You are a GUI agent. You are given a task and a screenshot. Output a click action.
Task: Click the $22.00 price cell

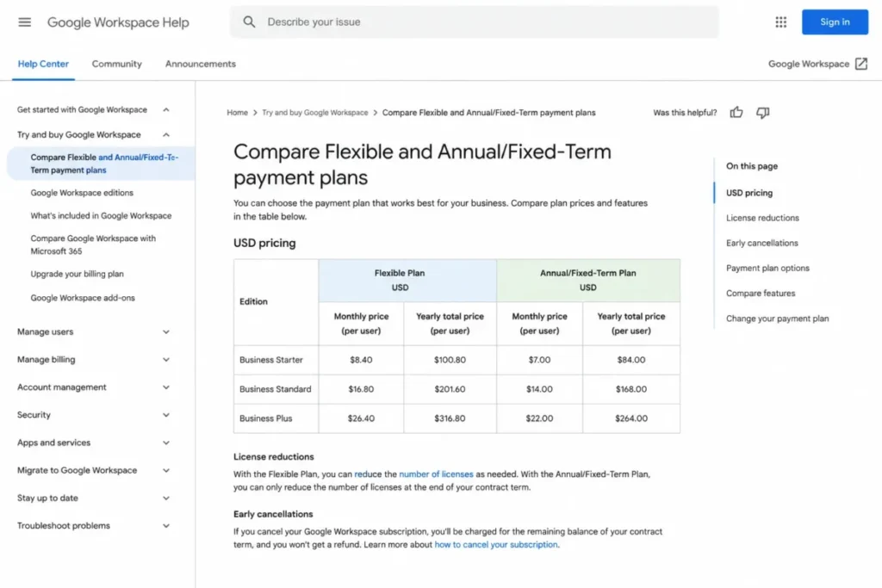point(539,418)
